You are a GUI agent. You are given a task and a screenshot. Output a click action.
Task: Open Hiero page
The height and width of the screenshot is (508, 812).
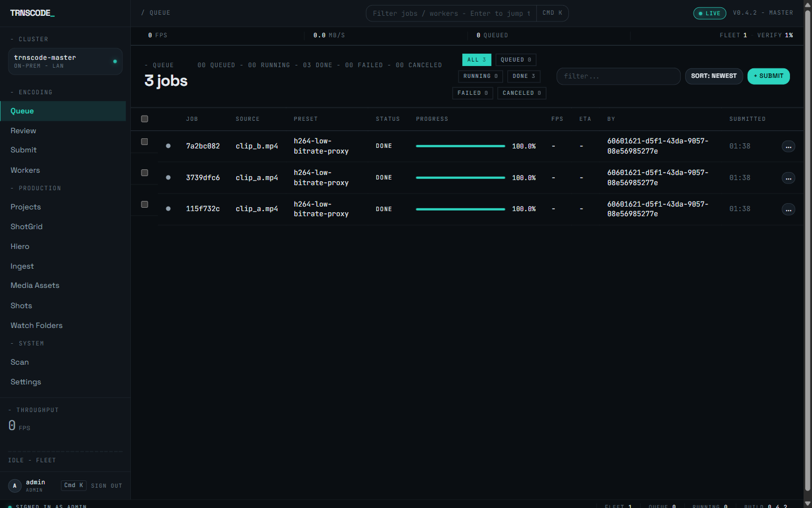[63, 247]
